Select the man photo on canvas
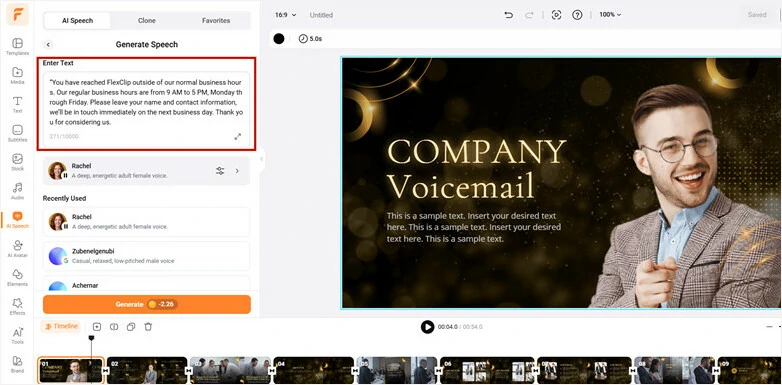This screenshot has height=385, width=782. (x=686, y=197)
